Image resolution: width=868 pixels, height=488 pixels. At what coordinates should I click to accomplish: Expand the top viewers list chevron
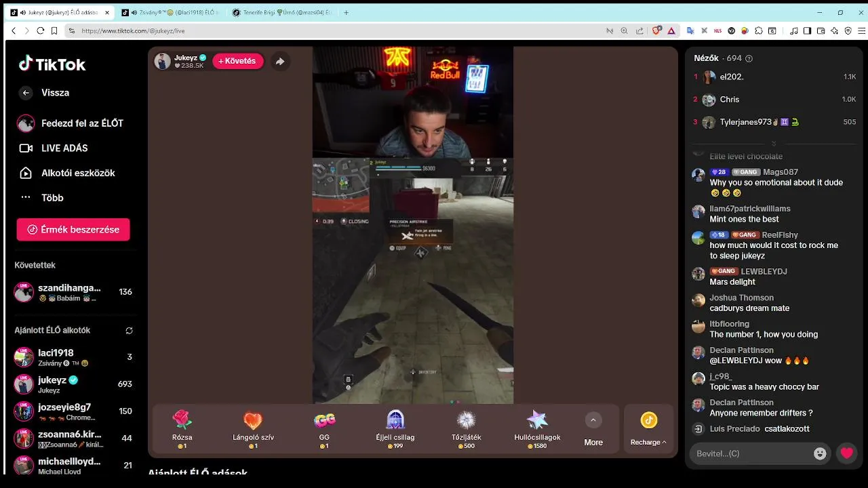(x=774, y=144)
